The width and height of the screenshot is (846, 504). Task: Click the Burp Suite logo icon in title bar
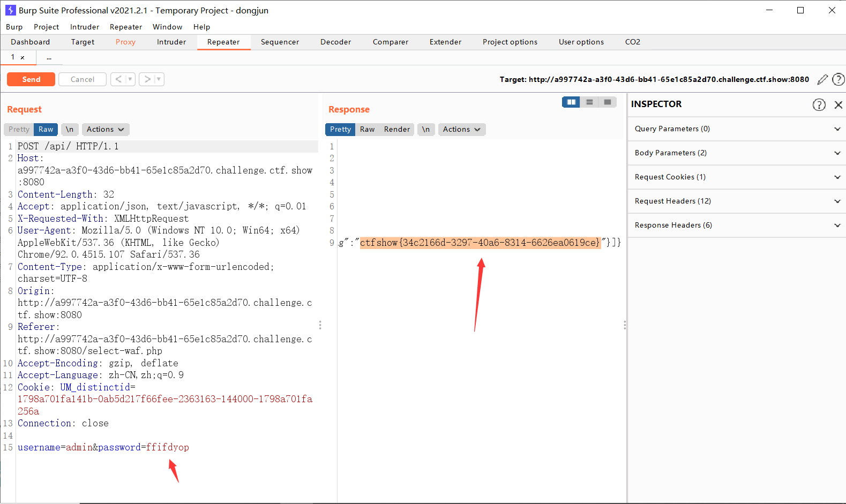(x=10, y=10)
